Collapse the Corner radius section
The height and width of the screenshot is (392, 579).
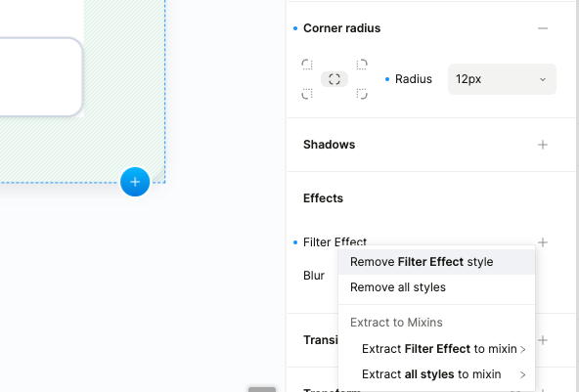[543, 28]
